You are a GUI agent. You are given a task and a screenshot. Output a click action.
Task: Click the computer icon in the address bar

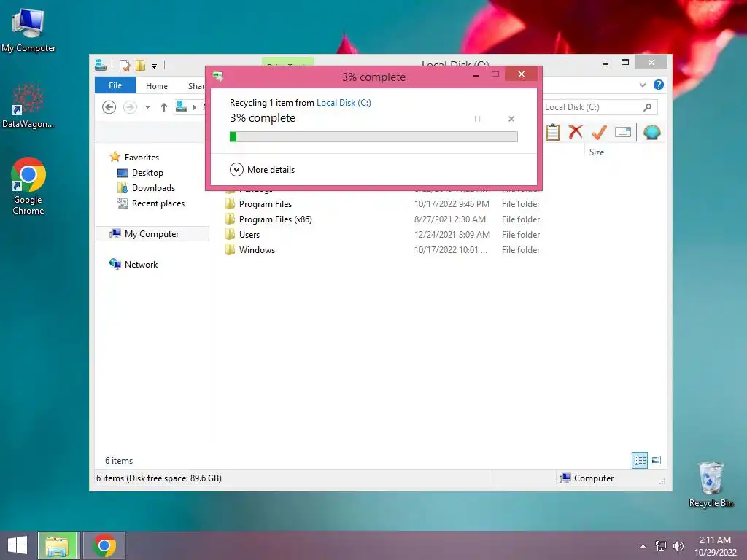coord(181,107)
